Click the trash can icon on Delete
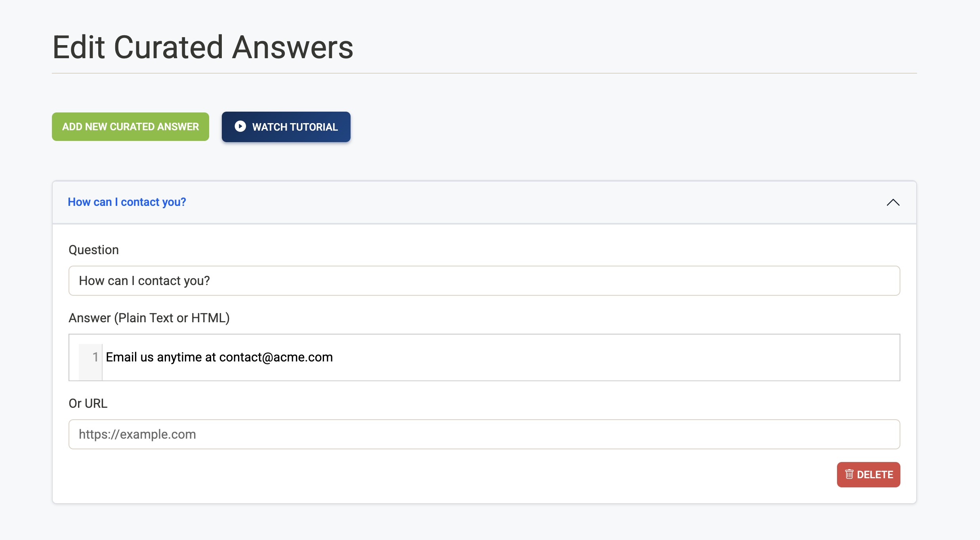 849,474
